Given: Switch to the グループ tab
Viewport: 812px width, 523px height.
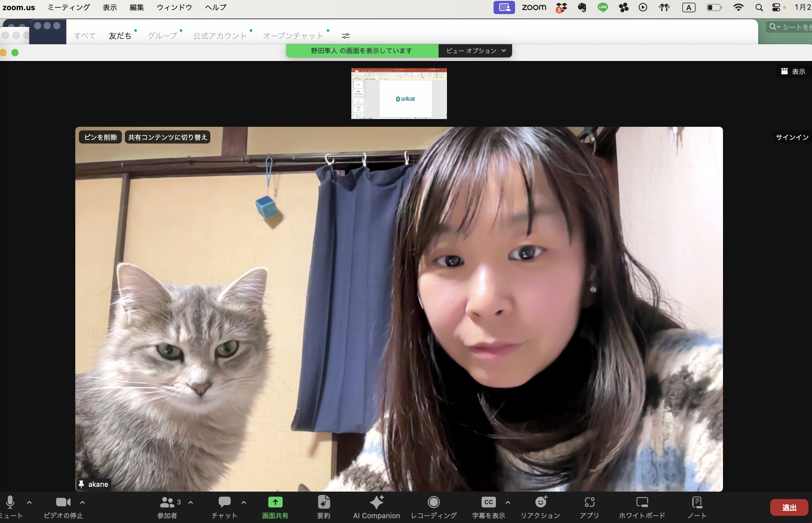Looking at the screenshot, I should click(162, 36).
